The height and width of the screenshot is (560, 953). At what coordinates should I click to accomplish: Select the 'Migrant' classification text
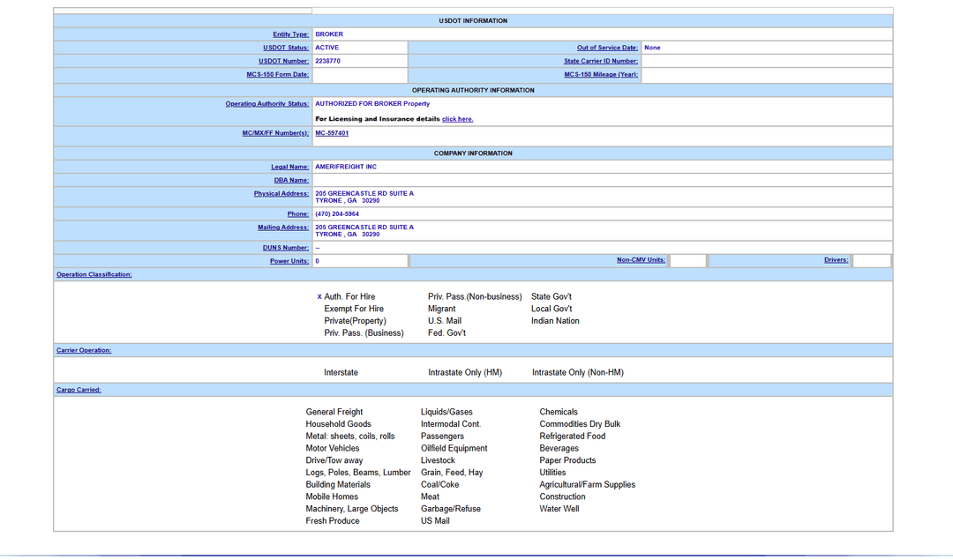tap(441, 310)
